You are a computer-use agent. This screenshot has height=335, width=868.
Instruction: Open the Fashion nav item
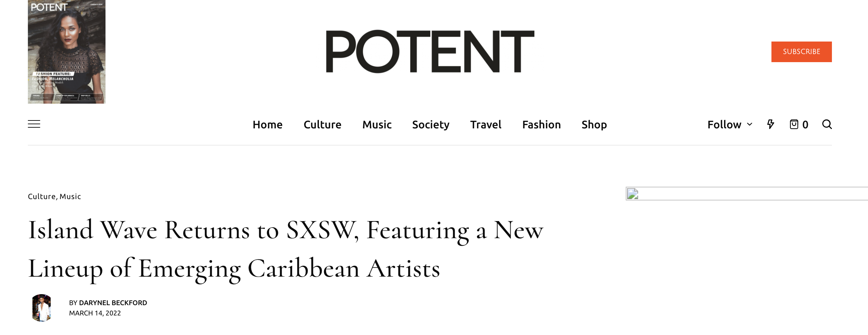(542, 125)
